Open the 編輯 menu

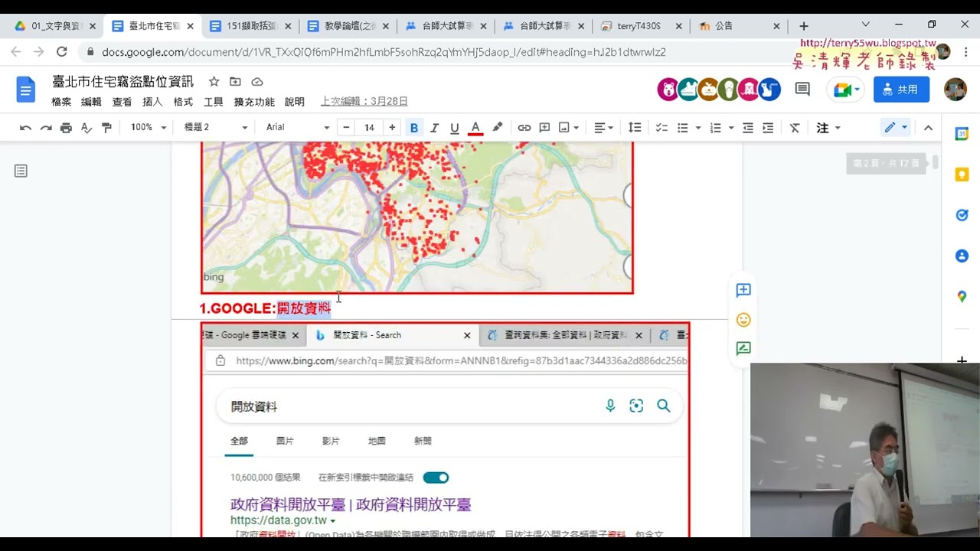[91, 102]
